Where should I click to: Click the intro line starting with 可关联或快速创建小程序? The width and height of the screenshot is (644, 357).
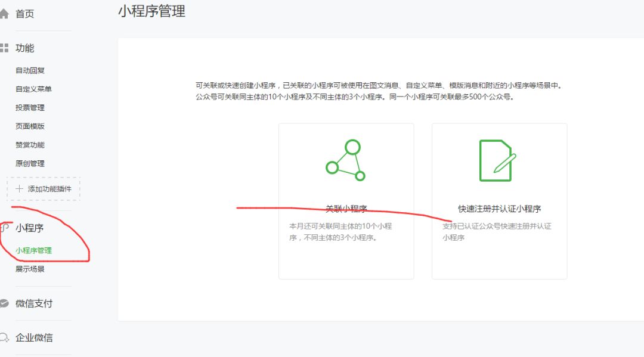point(379,85)
